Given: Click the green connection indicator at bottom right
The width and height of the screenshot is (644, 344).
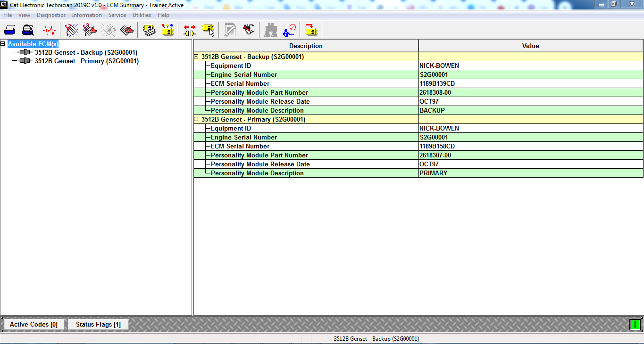Looking at the screenshot, I should click(x=635, y=324).
